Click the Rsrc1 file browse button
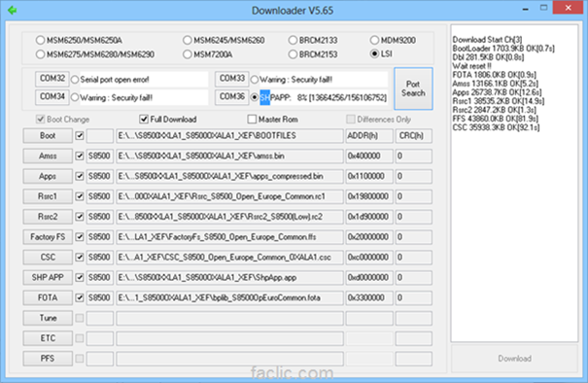Screen dimensions: 588x383 (x=48, y=196)
